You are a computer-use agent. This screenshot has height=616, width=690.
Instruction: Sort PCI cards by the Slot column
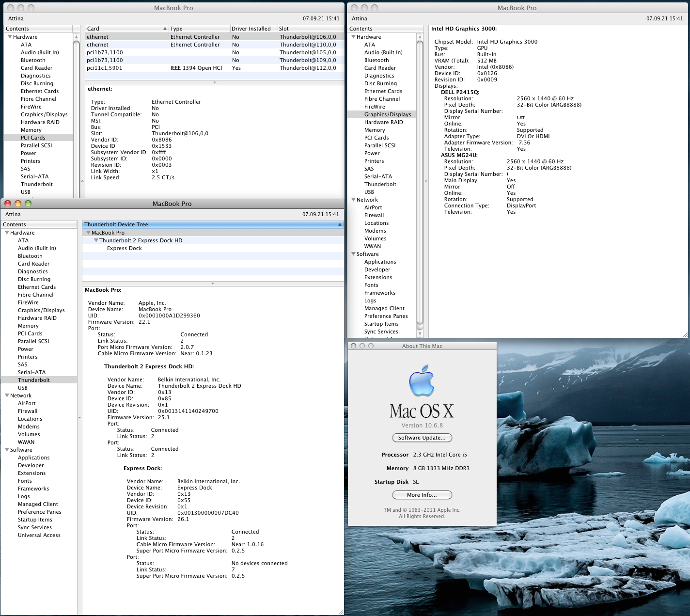pos(311,29)
